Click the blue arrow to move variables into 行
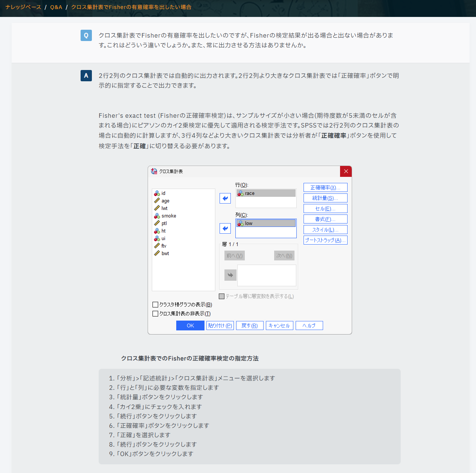This screenshot has width=476, height=473. point(225,198)
